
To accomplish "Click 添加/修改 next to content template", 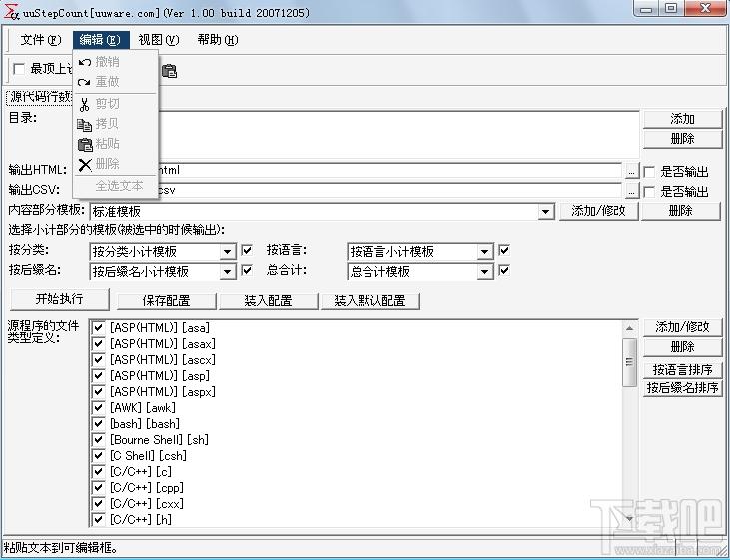I will (x=599, y=211).
